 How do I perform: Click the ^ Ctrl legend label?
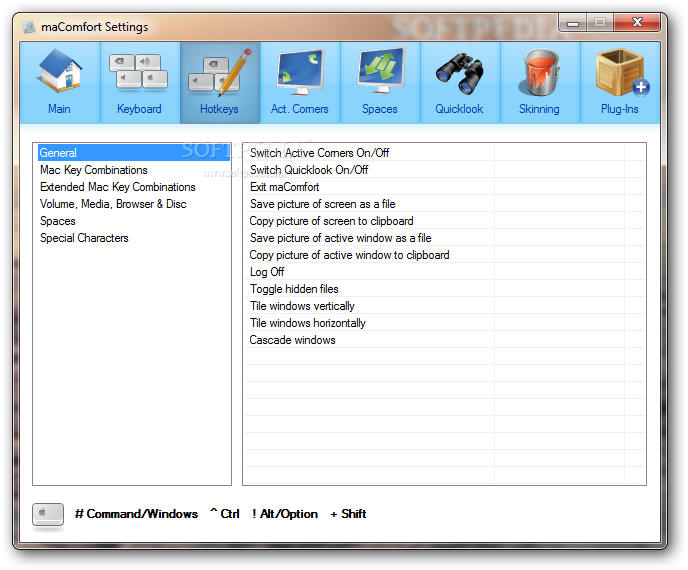(x=225, y=514)
